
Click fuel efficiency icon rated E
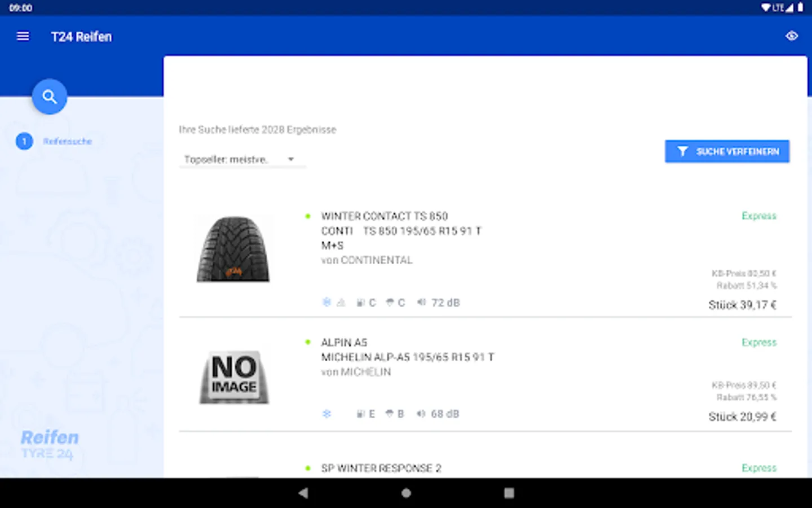point(360,414)
